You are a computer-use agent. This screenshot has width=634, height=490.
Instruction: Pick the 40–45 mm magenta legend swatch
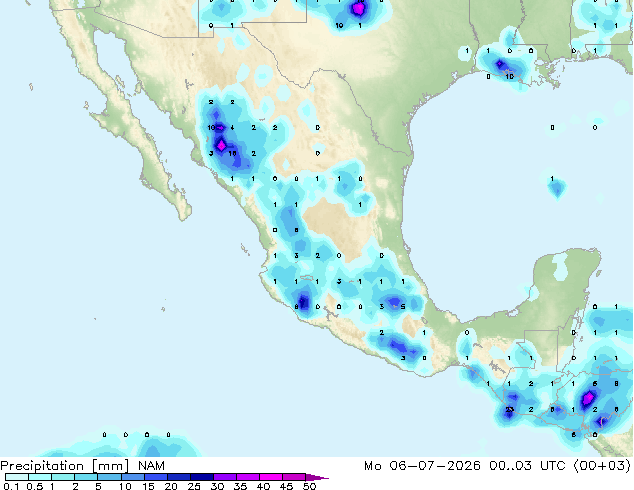coord(271,477)
